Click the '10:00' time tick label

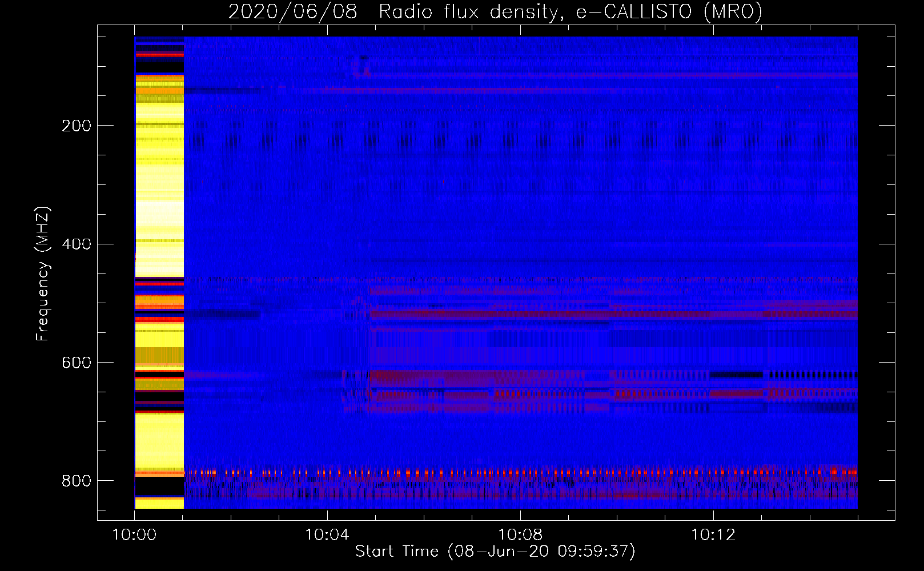(134, 535)
